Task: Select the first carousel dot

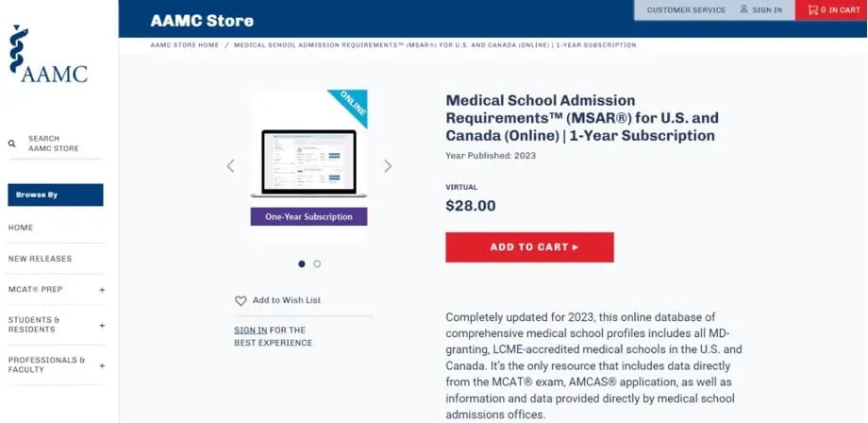Action: pos(302,264)
